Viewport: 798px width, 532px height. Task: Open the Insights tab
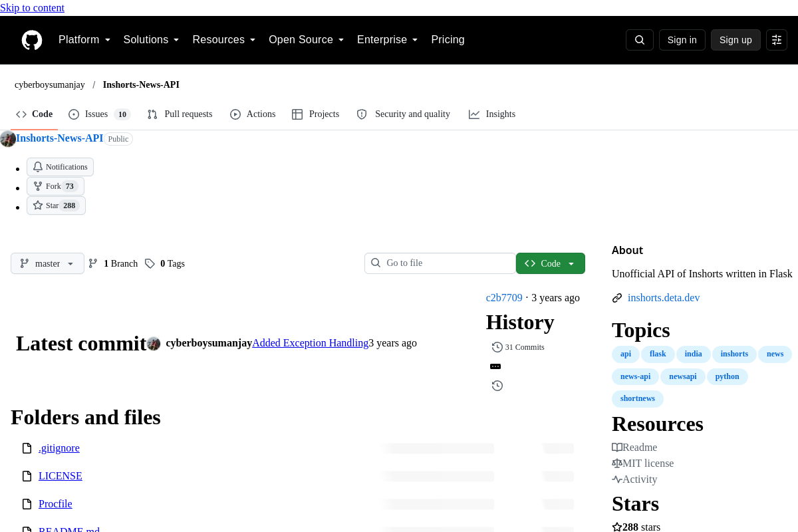click(x=492, y=114)
